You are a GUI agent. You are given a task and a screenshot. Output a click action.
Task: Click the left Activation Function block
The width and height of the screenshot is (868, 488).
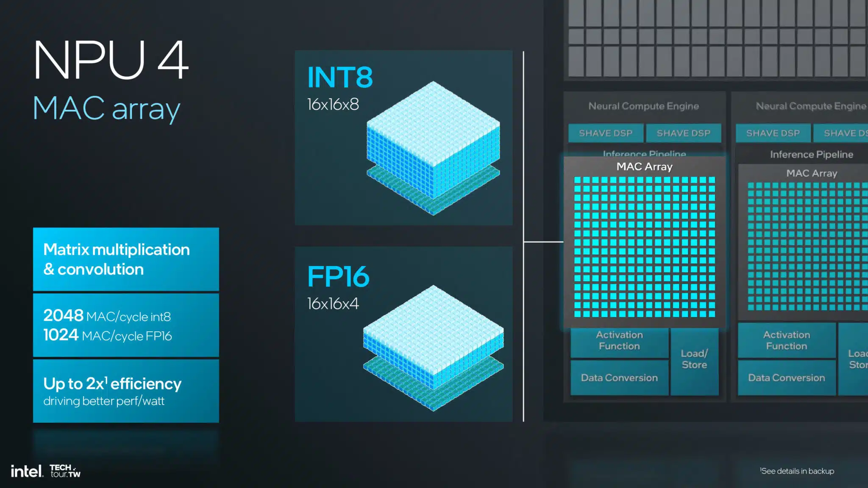click(x=619, y=341)
